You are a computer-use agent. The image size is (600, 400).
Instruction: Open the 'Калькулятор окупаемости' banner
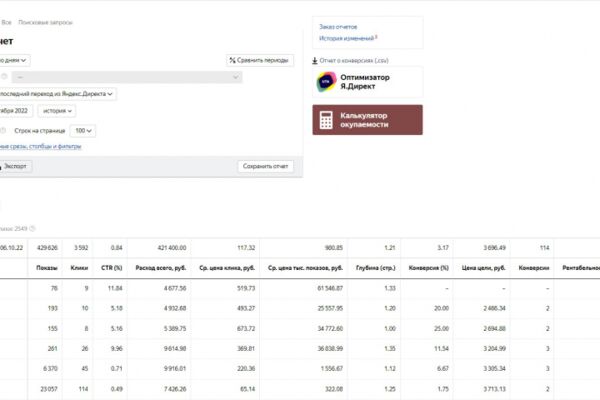368,120
